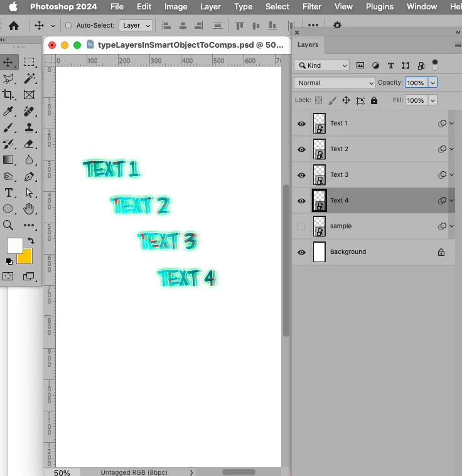This screenshot has width=462, height=476.
Task: Open the Layer menu
Action: coord(210,7)
